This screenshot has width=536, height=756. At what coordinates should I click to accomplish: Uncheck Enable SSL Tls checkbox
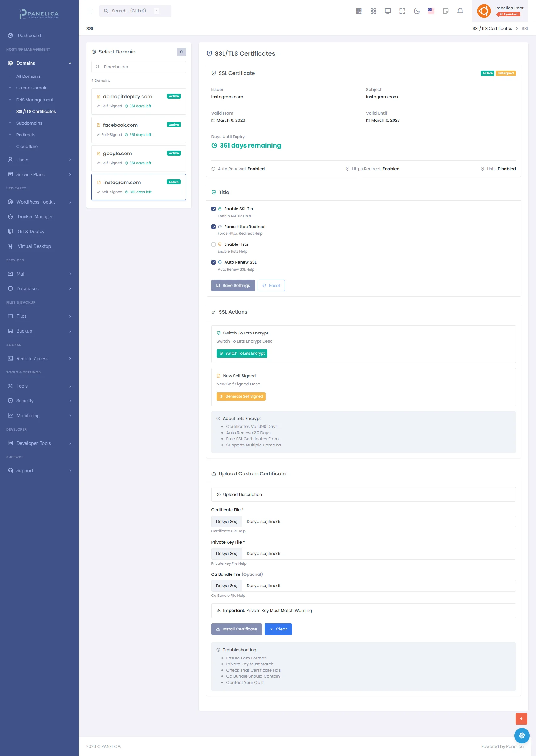tap(214, 209)
